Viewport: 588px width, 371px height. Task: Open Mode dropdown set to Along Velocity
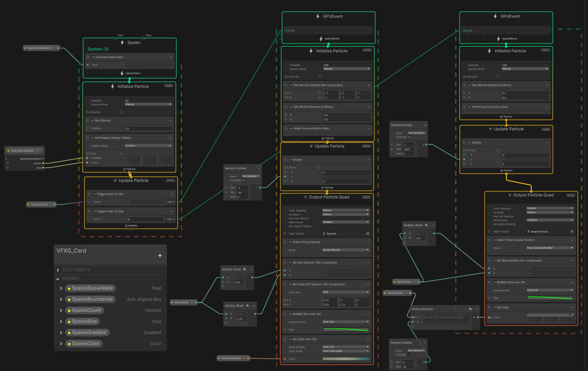[346, 250]
